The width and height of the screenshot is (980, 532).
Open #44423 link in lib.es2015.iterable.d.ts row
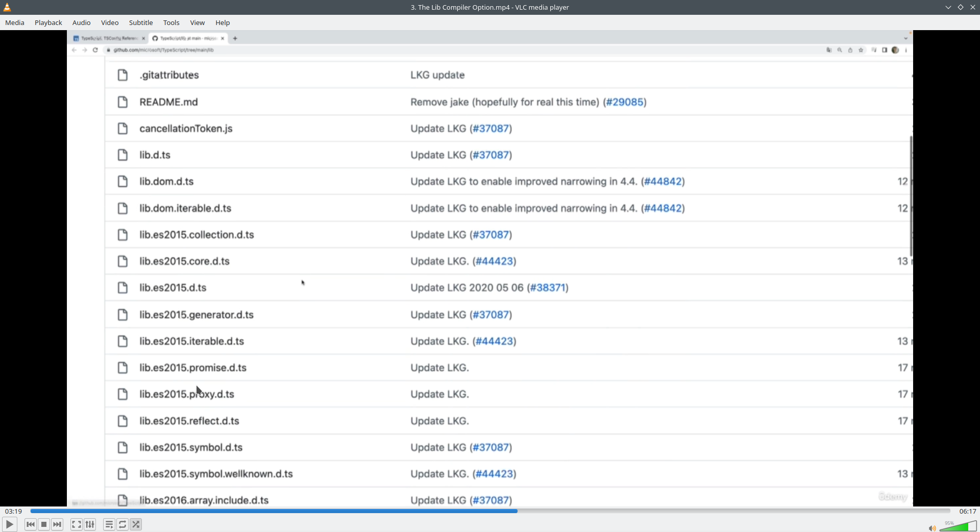pos(495,342)
